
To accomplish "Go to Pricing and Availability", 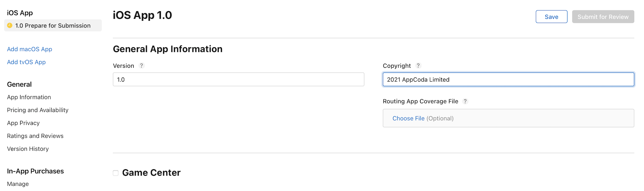I will point(38,110).
